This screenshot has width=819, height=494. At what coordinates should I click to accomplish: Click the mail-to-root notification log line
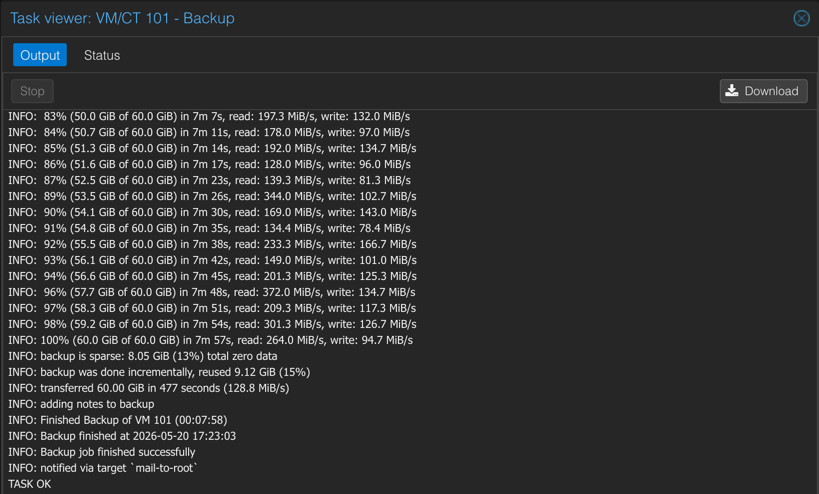(103, 468)
